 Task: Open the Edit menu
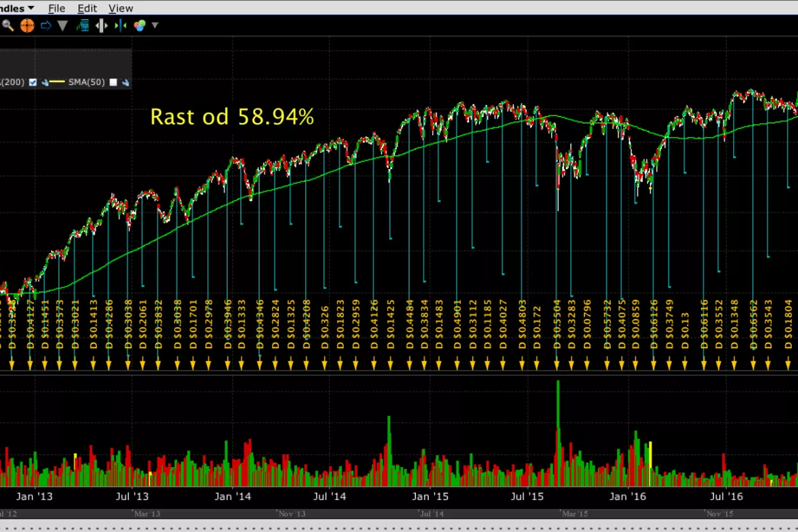click(87, 8)
